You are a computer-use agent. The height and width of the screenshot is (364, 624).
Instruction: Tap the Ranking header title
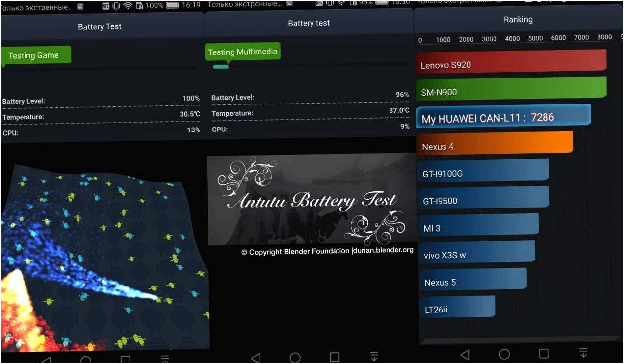pyautogui.click(x=518, y=20)
